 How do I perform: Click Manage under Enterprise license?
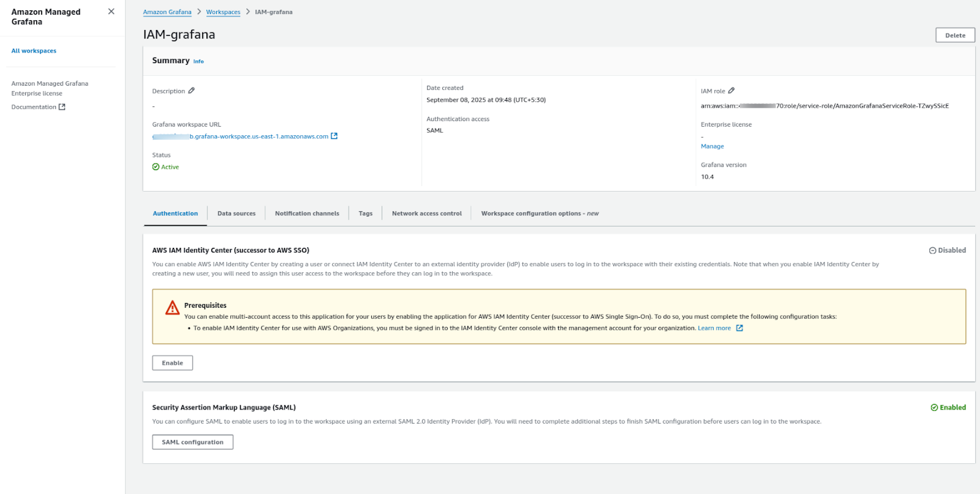(x=712, y=146)
